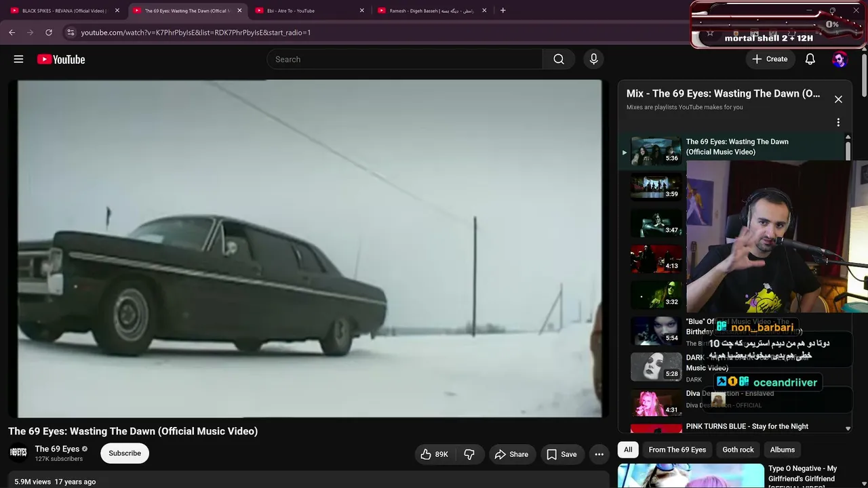868x488 pixels.
Task: Click the video title below the player
Action: (133, 431)
